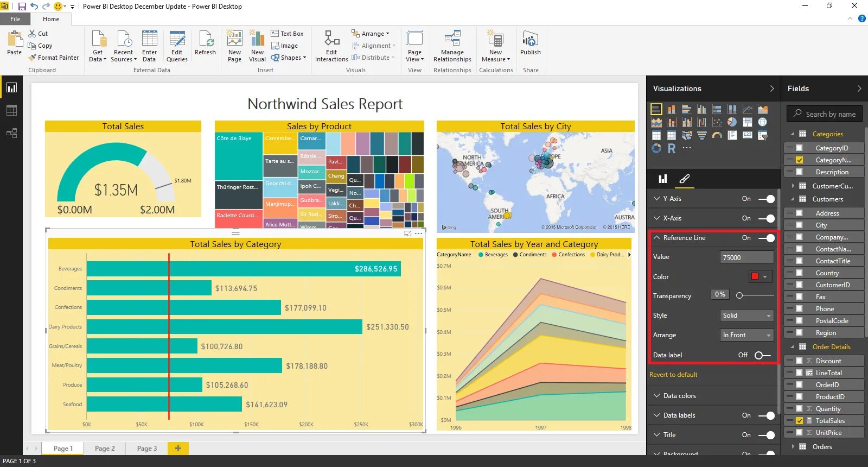This screenshot has width=868, height=467.
Task: Collapse the Reference Line section
Action: [x=657, y=238]
